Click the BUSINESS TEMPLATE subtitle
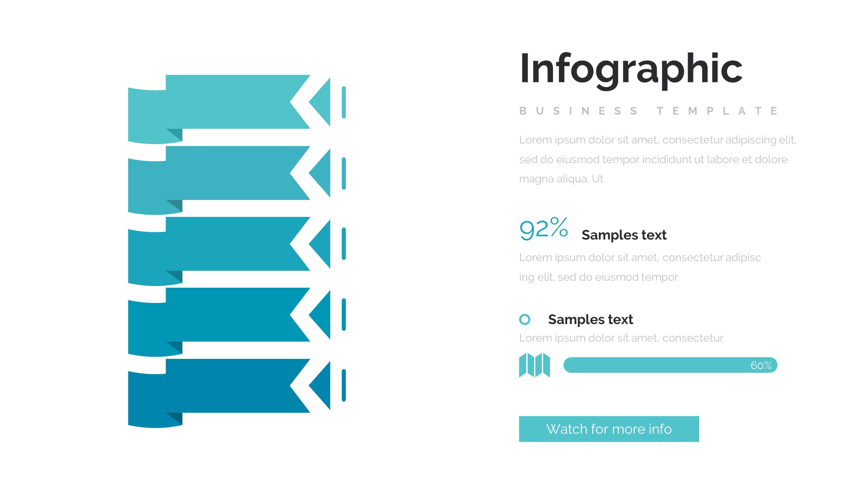The height and width of the screenshot is (488, 868). (649, 111)
